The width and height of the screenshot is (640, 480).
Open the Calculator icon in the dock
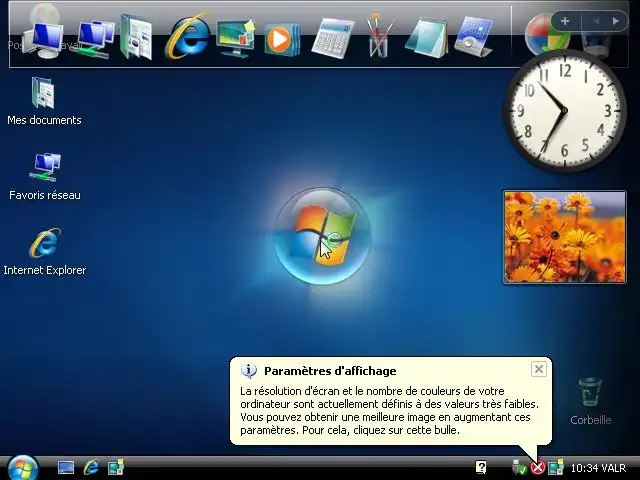coord(332,38)
